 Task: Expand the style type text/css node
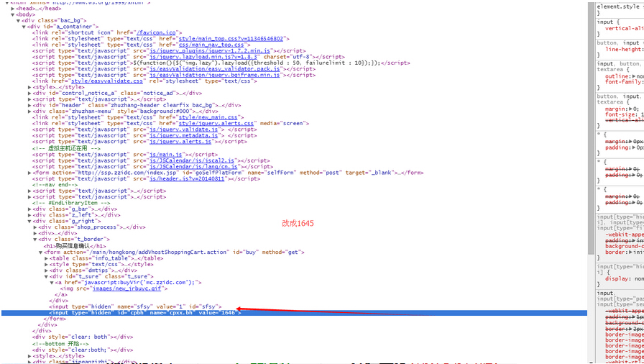point(47,265)
